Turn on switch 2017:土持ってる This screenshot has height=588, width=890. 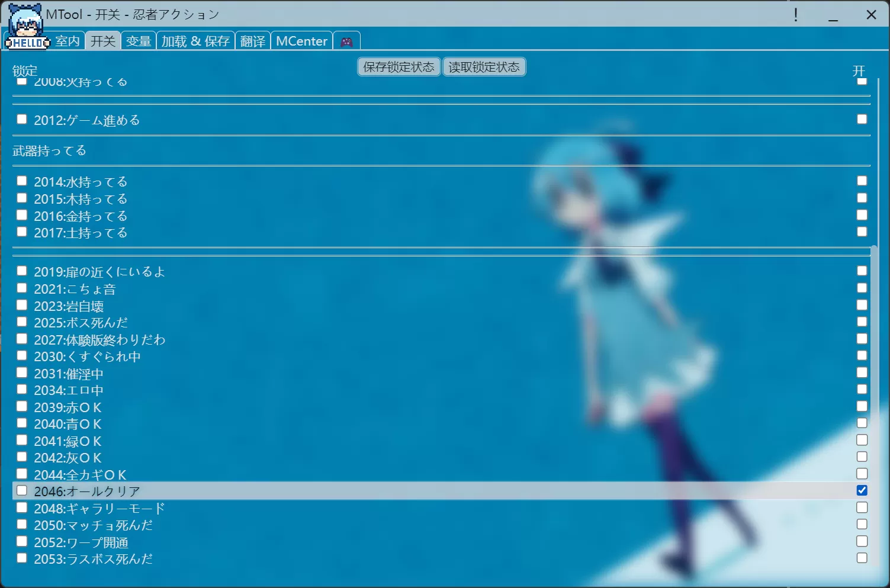[x=862, y=232]
